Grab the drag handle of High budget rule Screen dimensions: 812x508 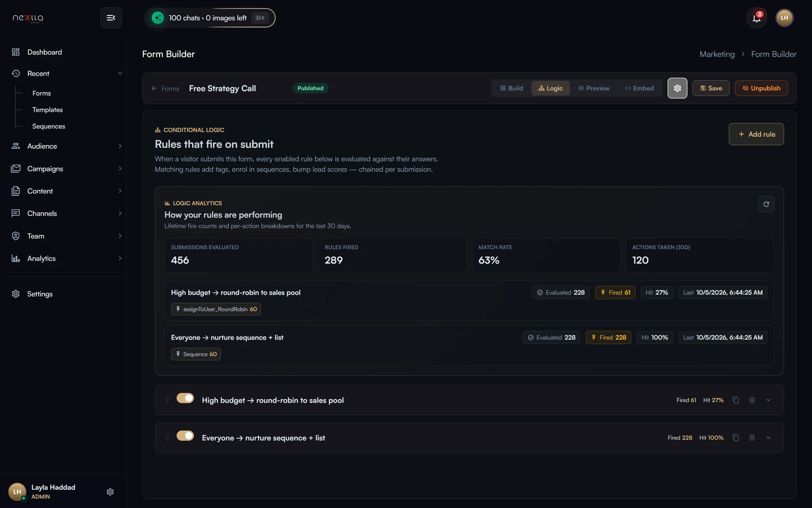point(167,400)
